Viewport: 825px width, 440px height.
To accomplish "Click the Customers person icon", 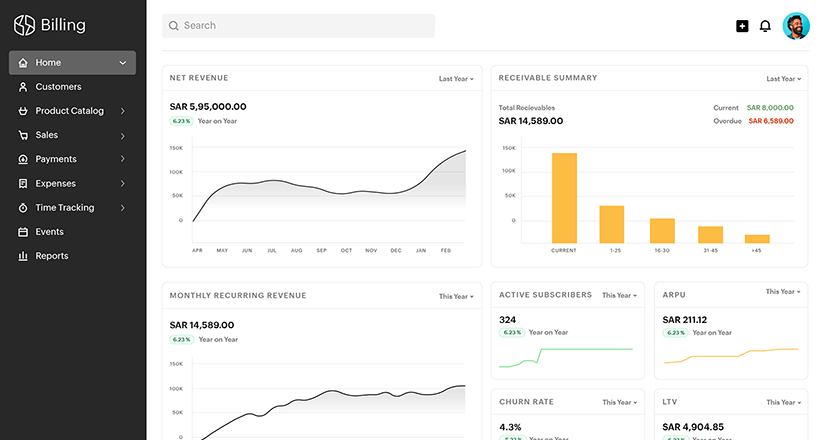I will point(23,87).
